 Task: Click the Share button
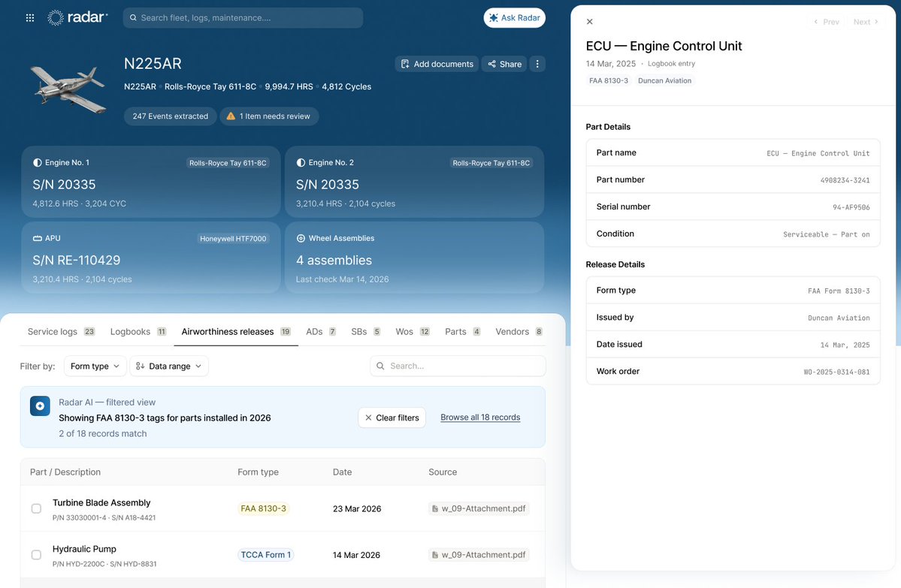504,64
